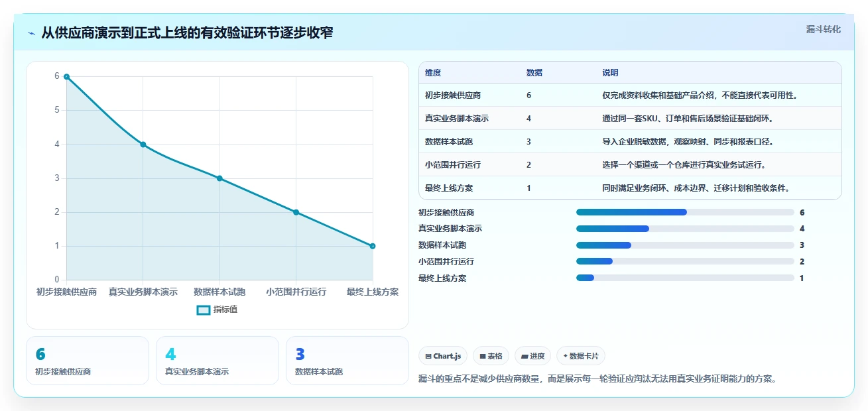Click the x-axis label 初步接触供应商 on the chart

[66, 292]
